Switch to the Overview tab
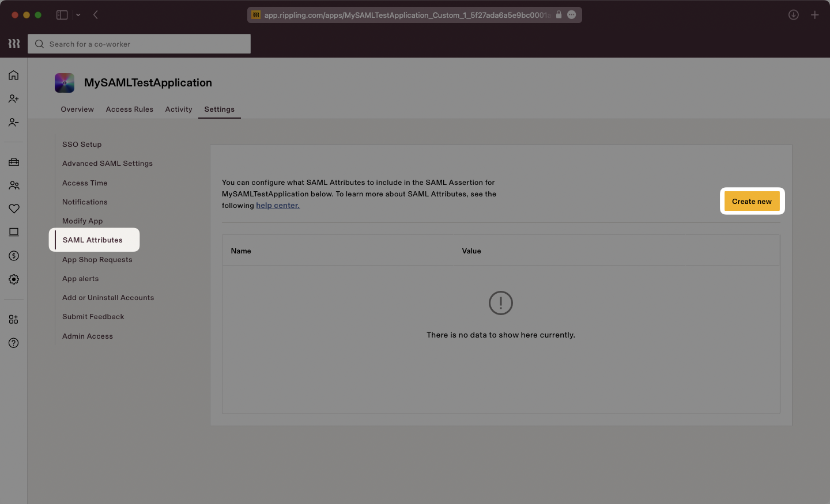The image size is (830, 504). 77,109
